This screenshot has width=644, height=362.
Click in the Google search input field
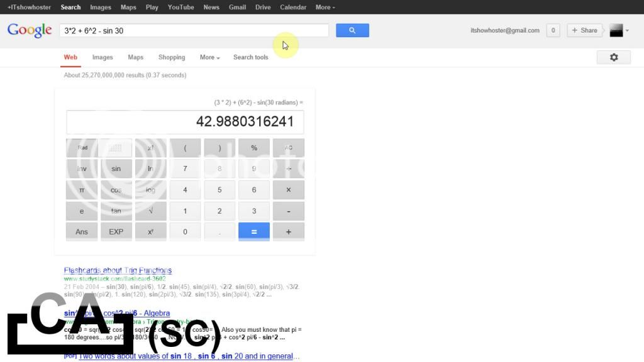pyautogui.click(x=194, y=30)
